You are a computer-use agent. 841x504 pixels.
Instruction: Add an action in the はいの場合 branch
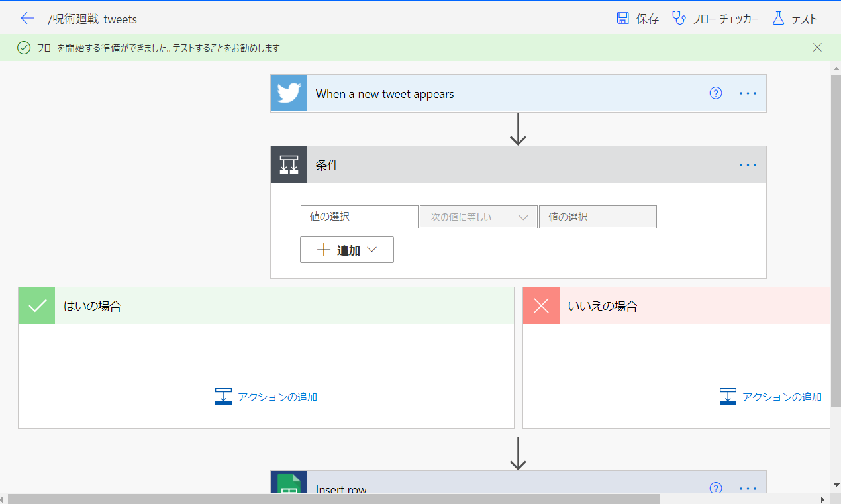[266, 397]
